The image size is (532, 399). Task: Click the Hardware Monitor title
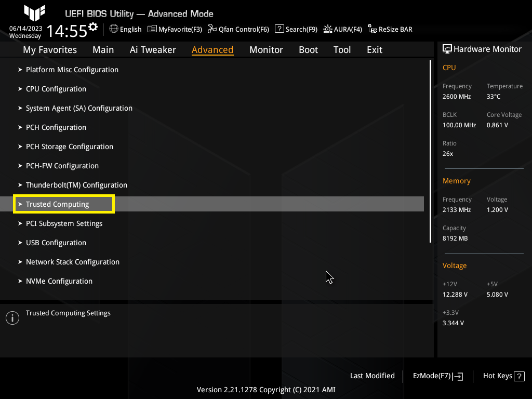(x=487, y=49)
